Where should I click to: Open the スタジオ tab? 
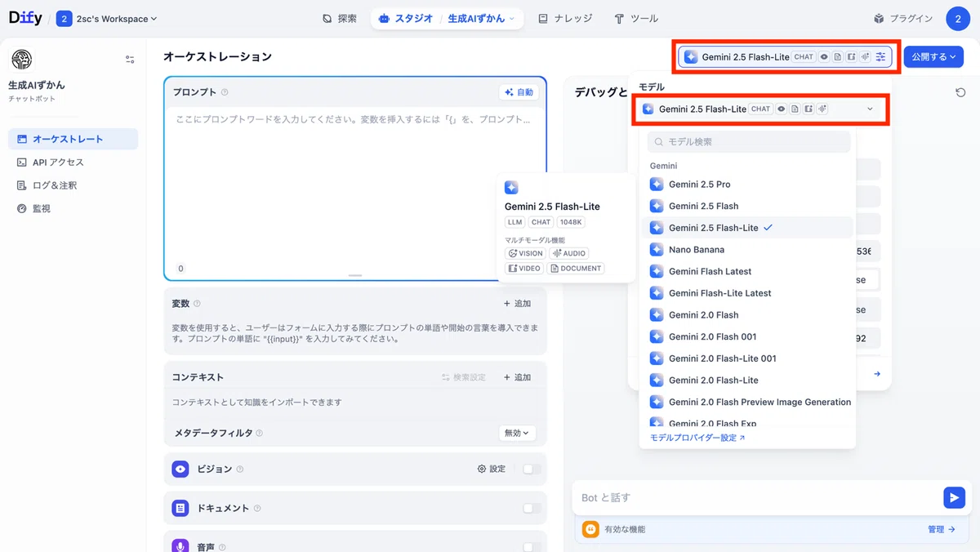point(407,18)
